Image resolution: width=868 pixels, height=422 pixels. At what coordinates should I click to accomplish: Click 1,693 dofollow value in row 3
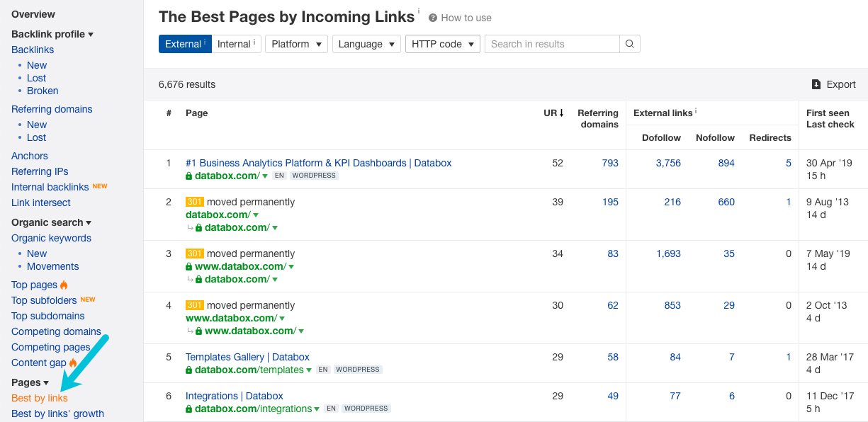668,253
